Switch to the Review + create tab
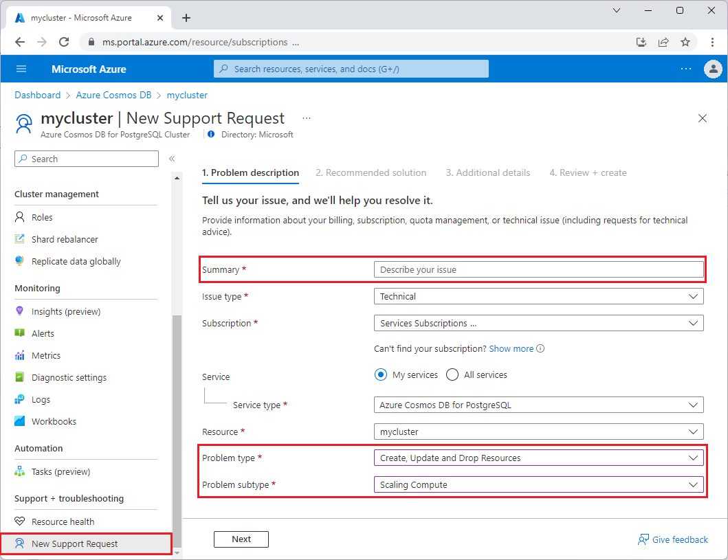This screenshot has width=728, height=560. [588, 172]
